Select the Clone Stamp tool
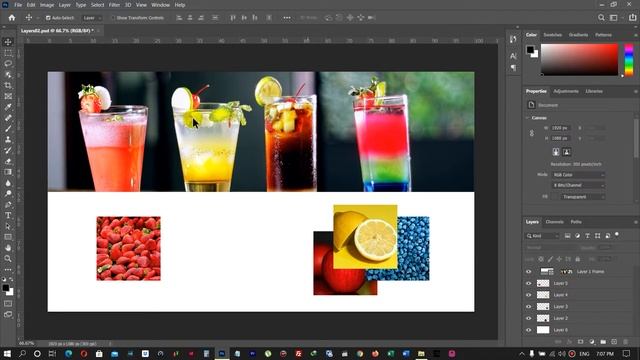 tap(8, 140)
